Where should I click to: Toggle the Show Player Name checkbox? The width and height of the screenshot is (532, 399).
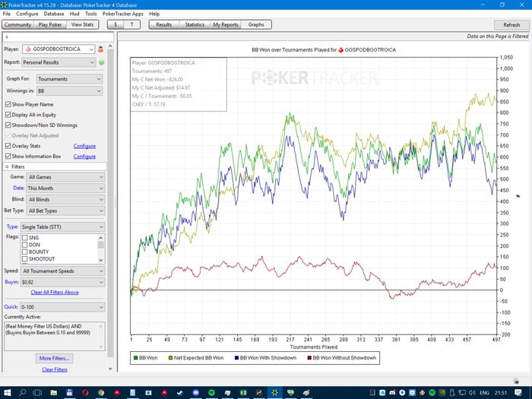click(8, 104)
